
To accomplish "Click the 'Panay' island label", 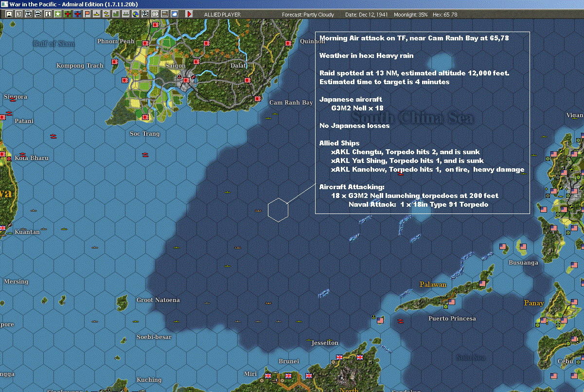I will tap(534, 303).
